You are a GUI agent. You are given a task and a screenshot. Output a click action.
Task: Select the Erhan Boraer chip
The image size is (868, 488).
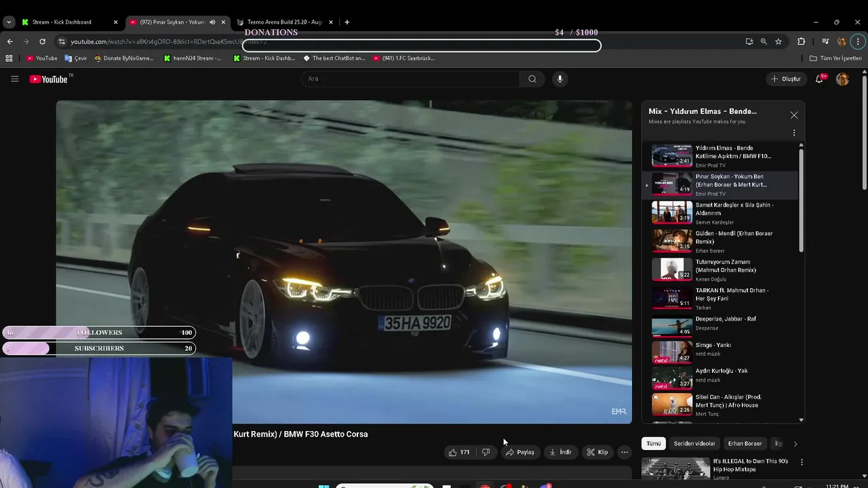click(x=745, y=443)
